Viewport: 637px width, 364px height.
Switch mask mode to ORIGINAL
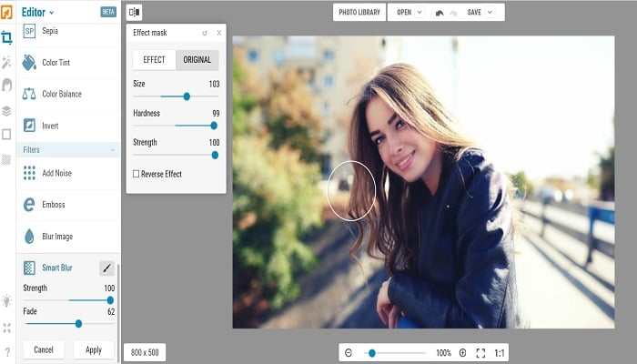(197, 60)
